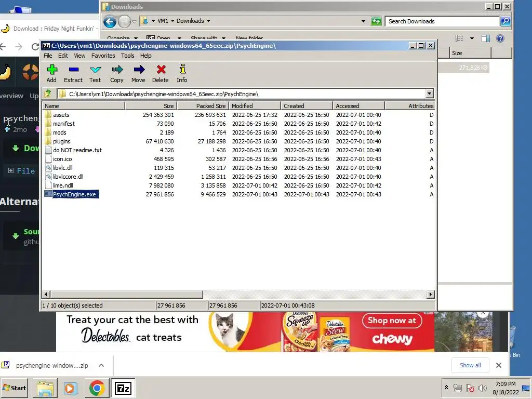
Task: Select the 'do NOT readme.txt' file
Action: (x=77, y=150)
